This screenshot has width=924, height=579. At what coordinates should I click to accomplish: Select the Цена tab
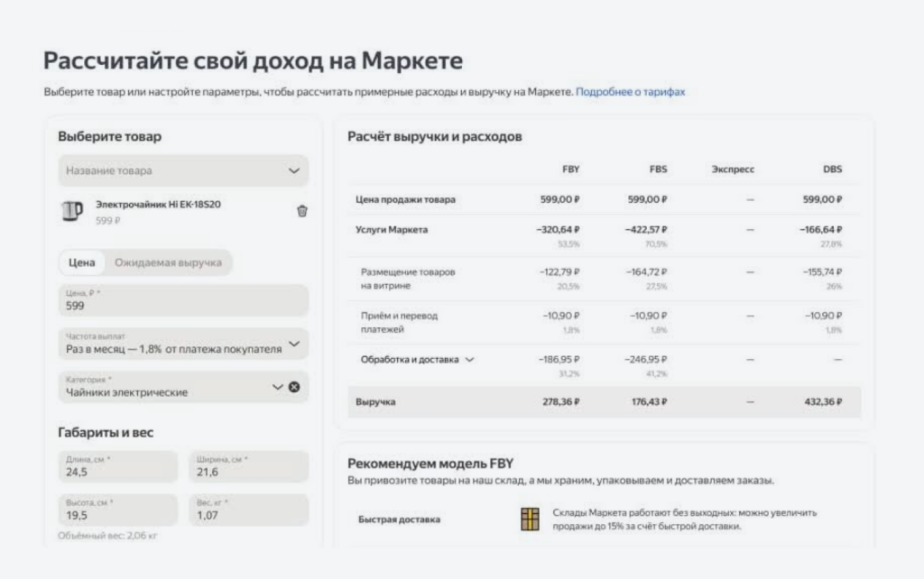(81, 263)
